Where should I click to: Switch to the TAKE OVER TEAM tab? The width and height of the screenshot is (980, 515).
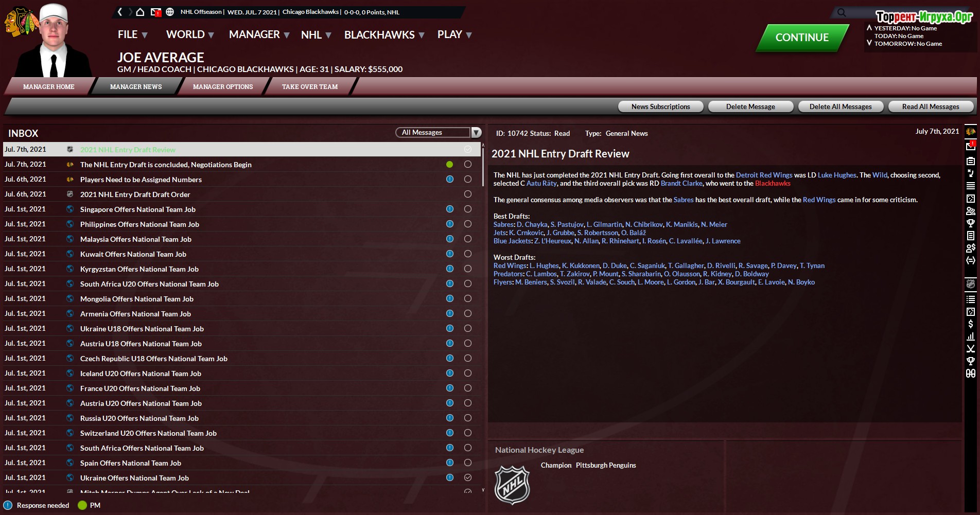[x=310, y=86]
